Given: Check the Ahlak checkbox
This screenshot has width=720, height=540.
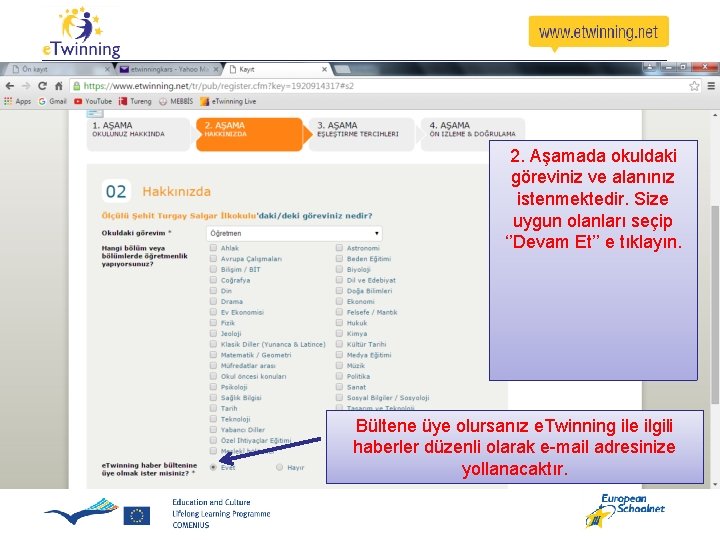Looking at the screenshot, I should pos(213,248).
